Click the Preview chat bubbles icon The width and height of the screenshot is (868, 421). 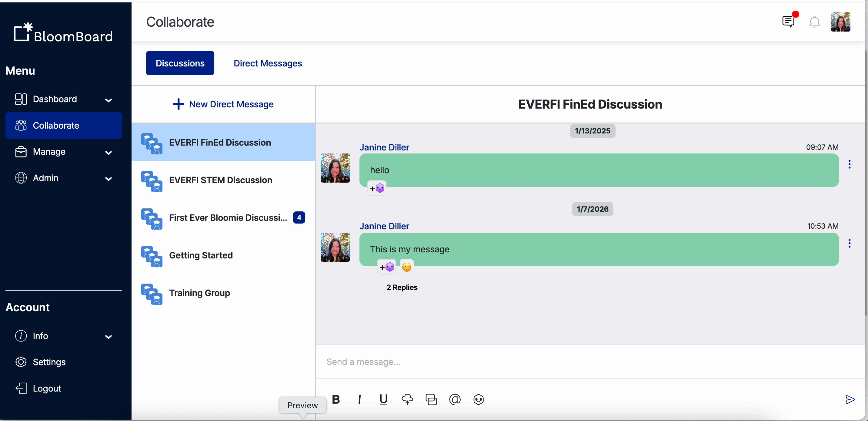pos(431,399)
